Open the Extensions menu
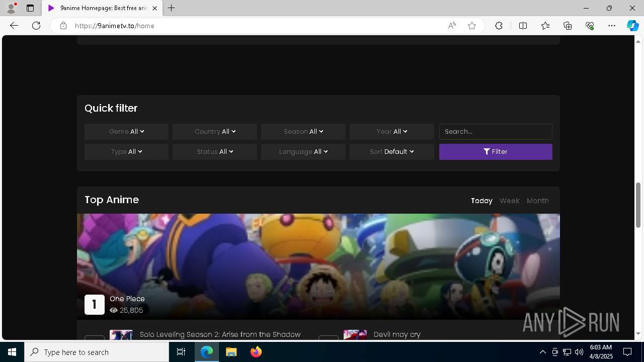The height and width of the screenshot is (362, 644). [x=499, y=26]
